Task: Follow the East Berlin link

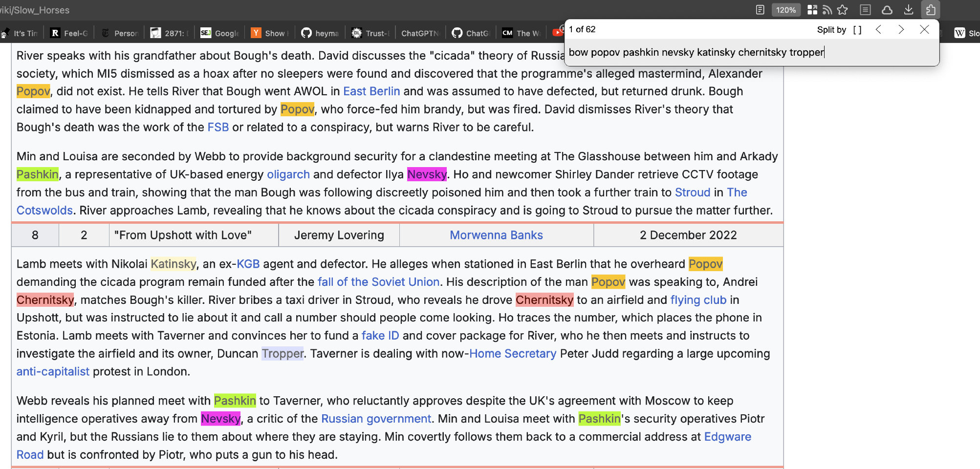Action: click(371, 91)
